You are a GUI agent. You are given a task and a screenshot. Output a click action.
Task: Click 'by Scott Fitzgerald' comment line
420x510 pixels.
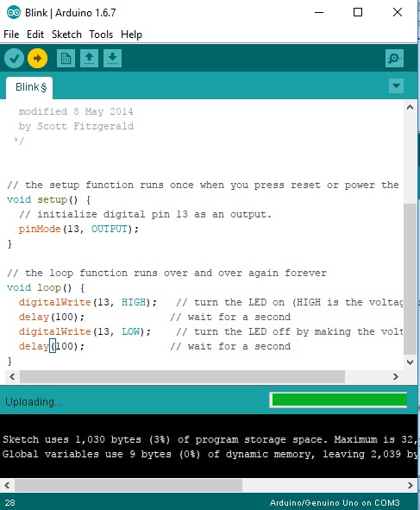(x=76, y=126)
